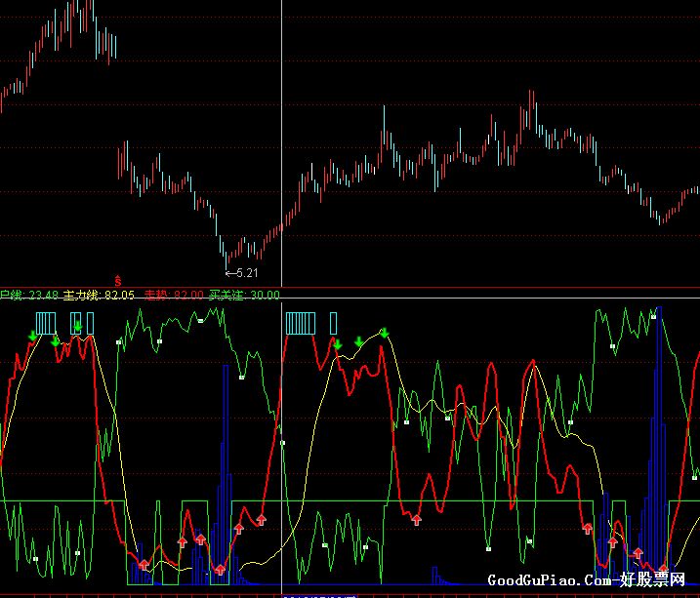Image resolution: width=700 pixels, height=598 pixels.
Task: Click the wide cyan striped block right of crosshair
Action: tap(301, 323)
